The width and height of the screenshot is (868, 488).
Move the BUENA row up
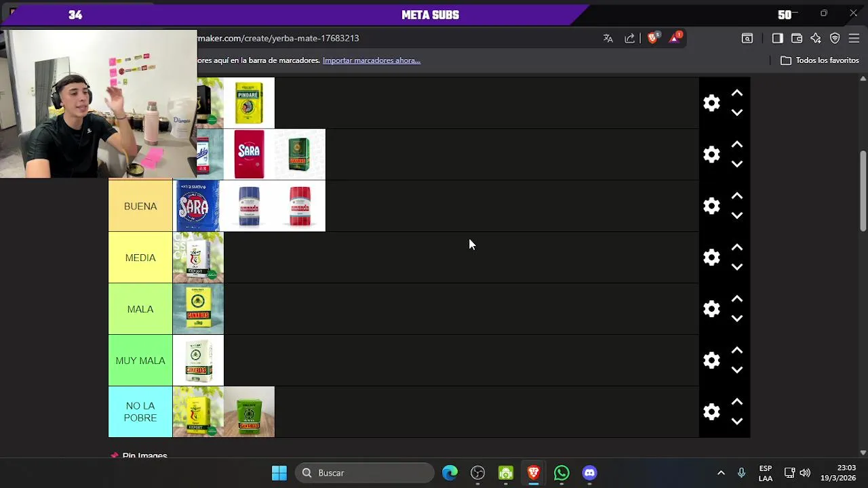[x=737, y=197]
